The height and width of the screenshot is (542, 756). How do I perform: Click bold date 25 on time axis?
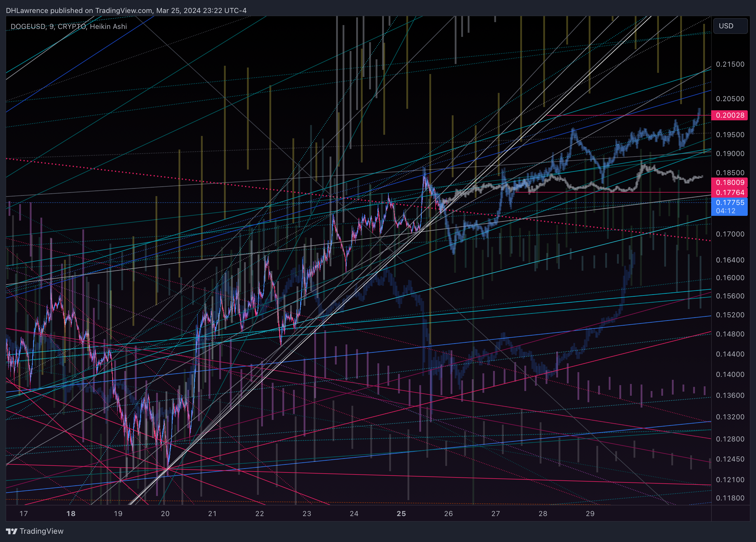click(401, 513)
